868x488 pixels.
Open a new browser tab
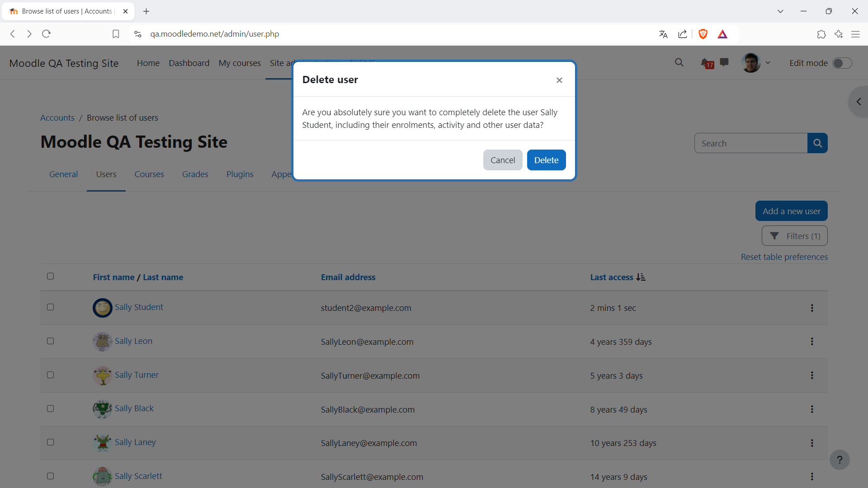[146, 11]
